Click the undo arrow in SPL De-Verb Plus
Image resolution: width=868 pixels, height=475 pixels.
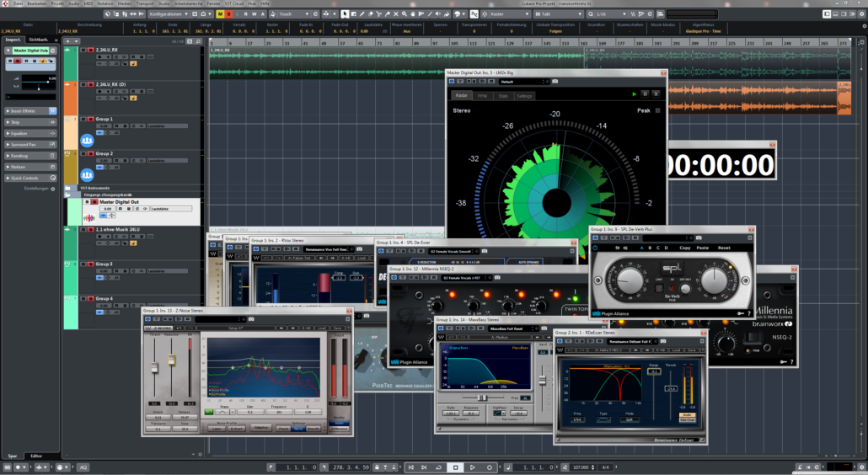(617, 248)
